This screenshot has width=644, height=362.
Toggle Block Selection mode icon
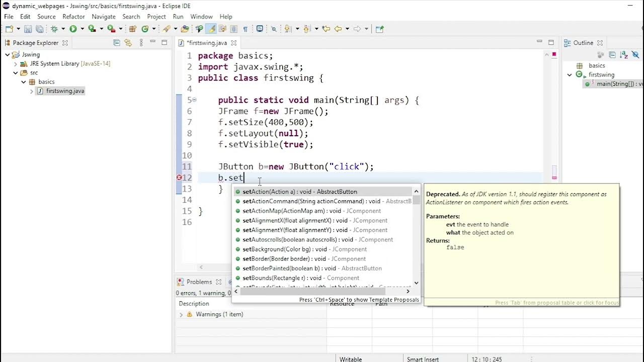(233, 29)
